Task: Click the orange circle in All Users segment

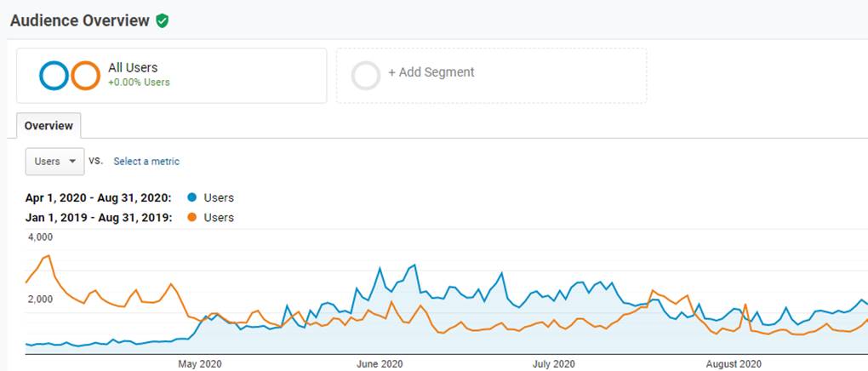Action: [x=85, y=76]
